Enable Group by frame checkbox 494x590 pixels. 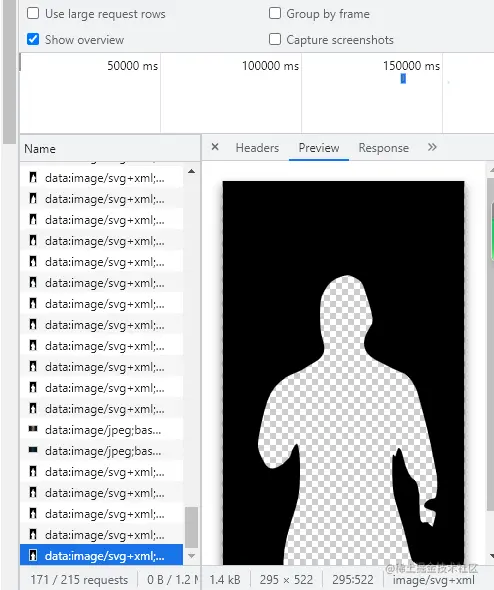click(275, 14)
